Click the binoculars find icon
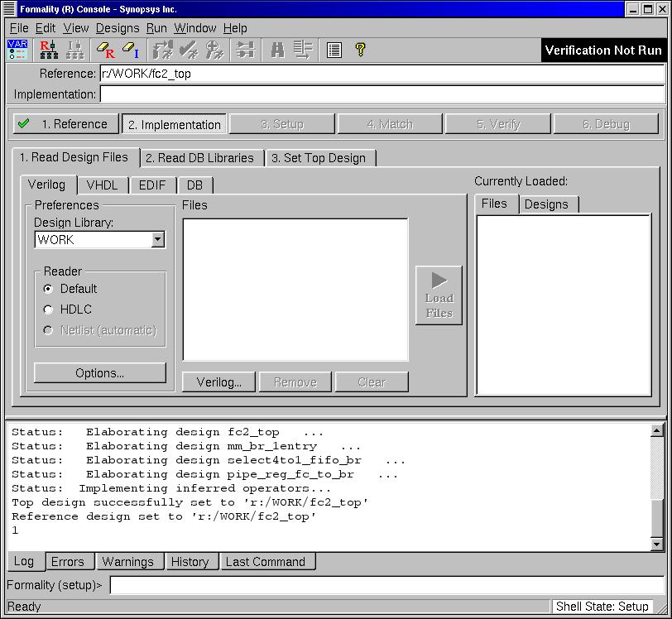Image resolution: width=672 pixels, height=619 pixels. pos(278,50)
